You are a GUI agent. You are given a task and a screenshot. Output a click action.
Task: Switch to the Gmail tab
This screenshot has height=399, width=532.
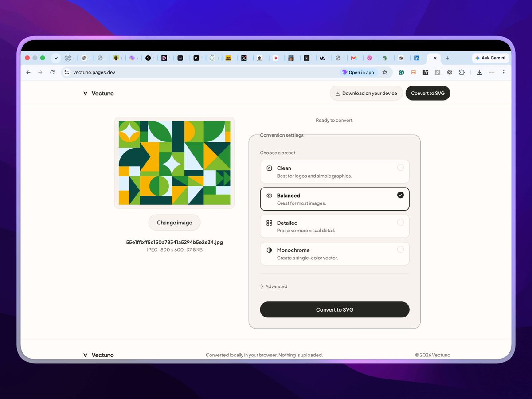click(x=353, y=58)
